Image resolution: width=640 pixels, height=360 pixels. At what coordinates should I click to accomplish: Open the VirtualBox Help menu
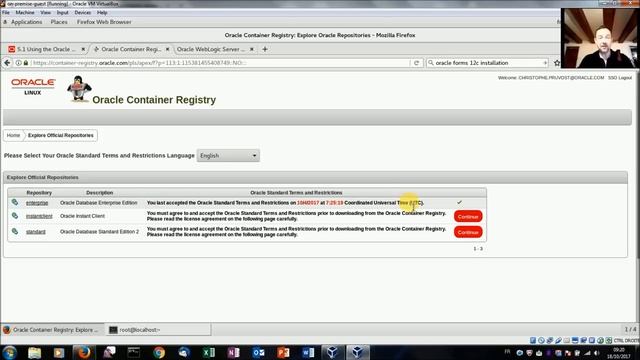click(102, 13)
